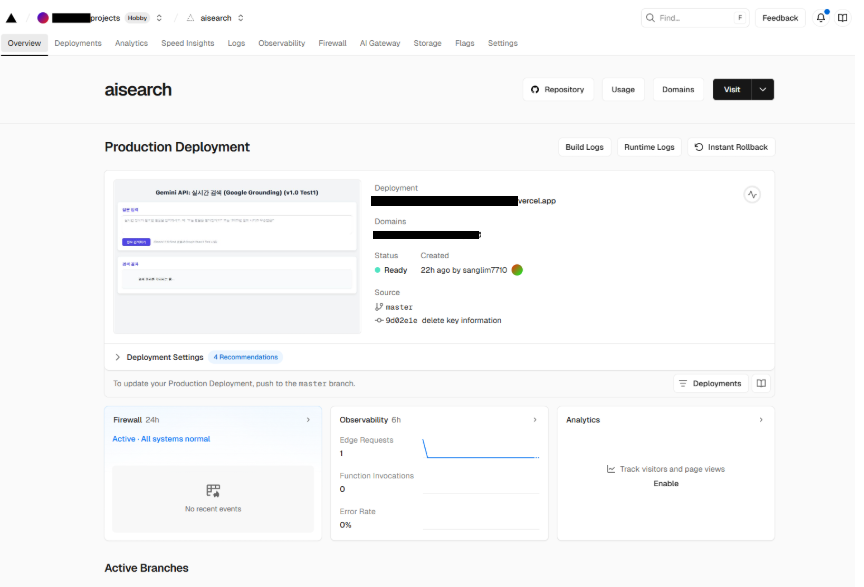Focus the Find search field
The height and width of the screenshot is (587, 864).
tap(694, 18)
